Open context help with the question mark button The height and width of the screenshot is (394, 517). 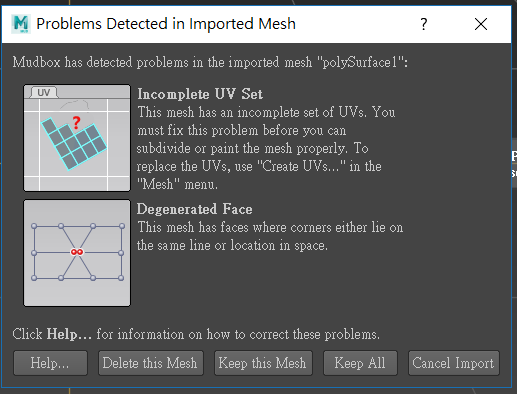[423, 24]
